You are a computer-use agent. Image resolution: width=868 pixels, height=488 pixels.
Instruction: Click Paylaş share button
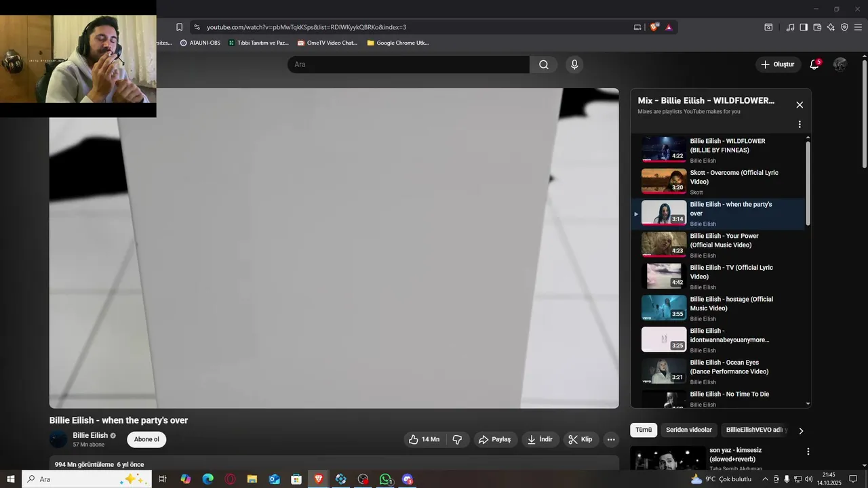pyautogui.click(x=496, y=439)
